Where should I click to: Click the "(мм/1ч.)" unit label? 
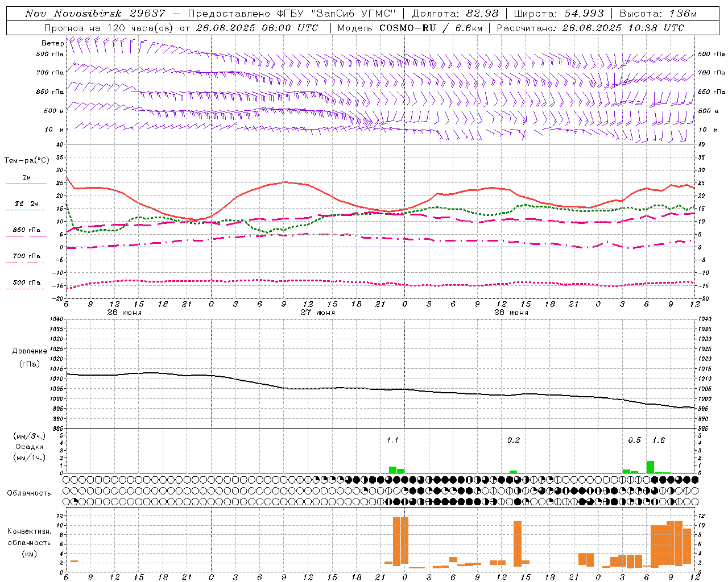click(x=29, y=458)
